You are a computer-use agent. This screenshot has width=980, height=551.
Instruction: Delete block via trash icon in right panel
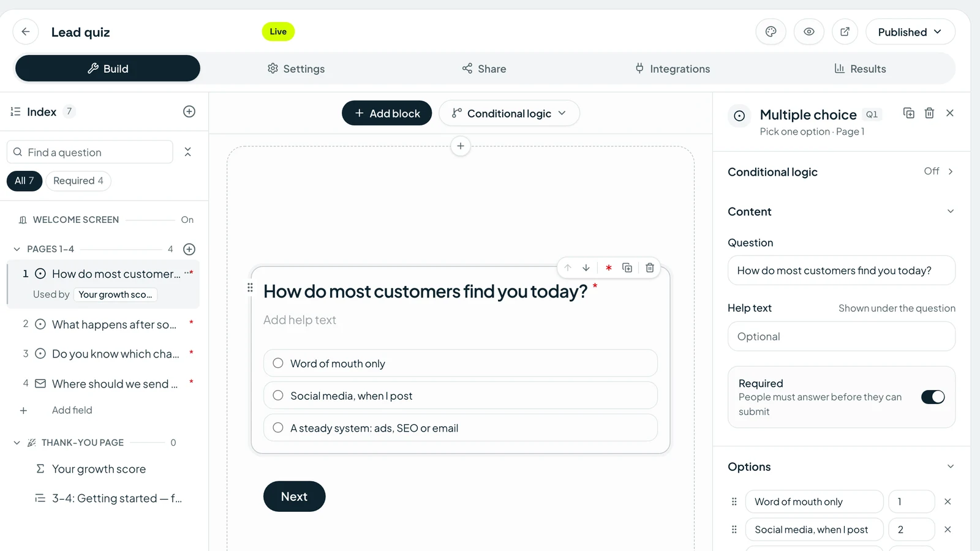pyautogui.click(x=929, y=113)
